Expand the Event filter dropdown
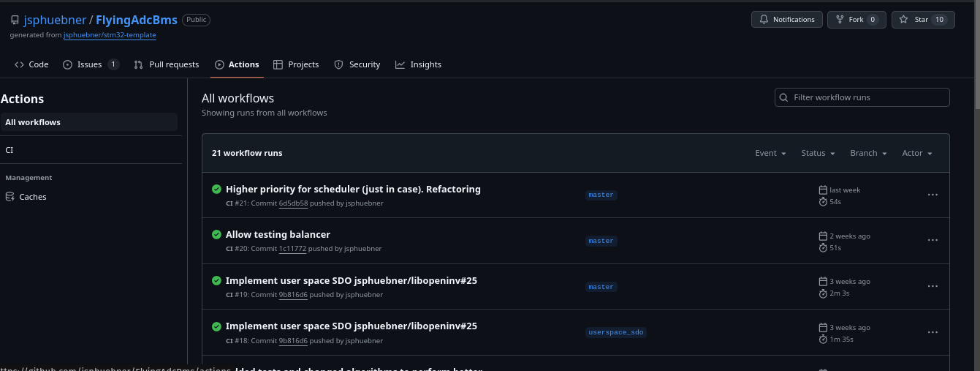 tap(770, 154)
